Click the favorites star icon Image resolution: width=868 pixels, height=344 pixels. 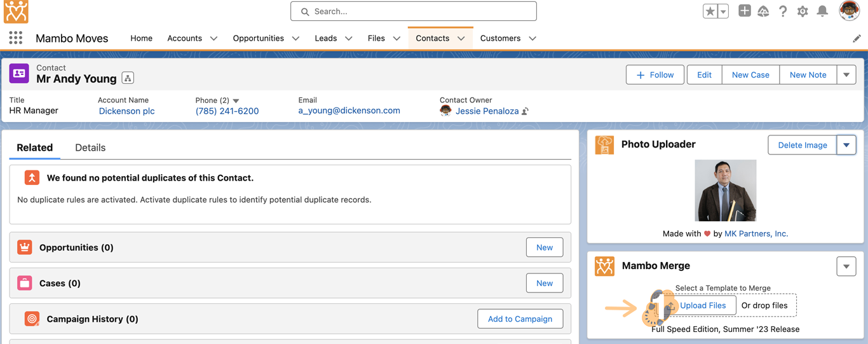710,11
